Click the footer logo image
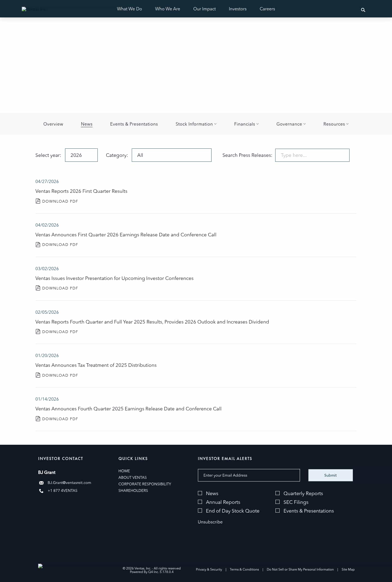Screen dimensions: 392x582 (x=40, y=566)
